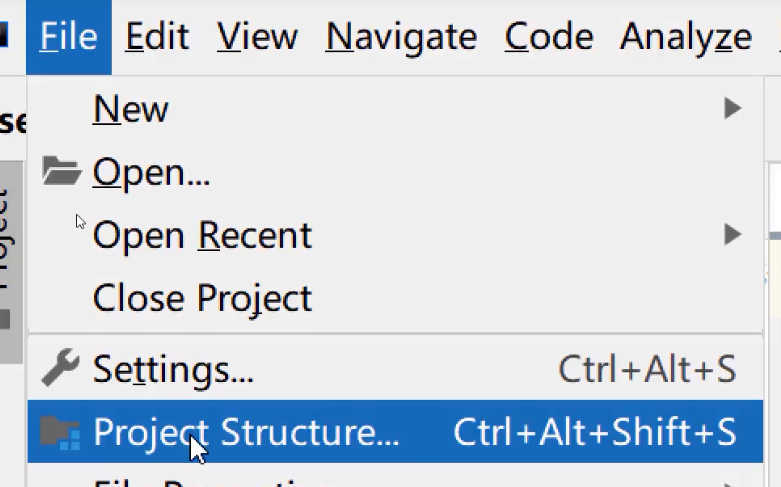Expand the New submenu arrow

(x=732, y=108)
